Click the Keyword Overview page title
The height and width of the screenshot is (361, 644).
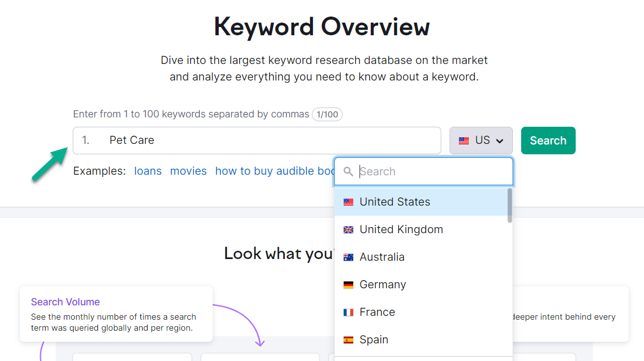322,26
